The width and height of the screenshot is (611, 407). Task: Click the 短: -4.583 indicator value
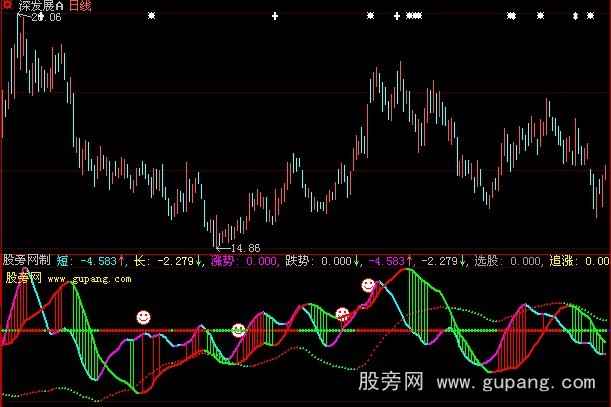pyautogui.click(x=90, y=261)
